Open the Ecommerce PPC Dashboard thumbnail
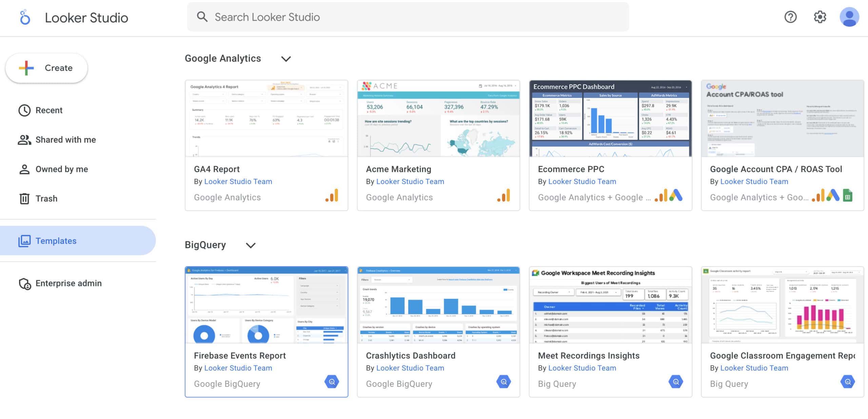Screen dimensions: 868x419 (610, 119)
